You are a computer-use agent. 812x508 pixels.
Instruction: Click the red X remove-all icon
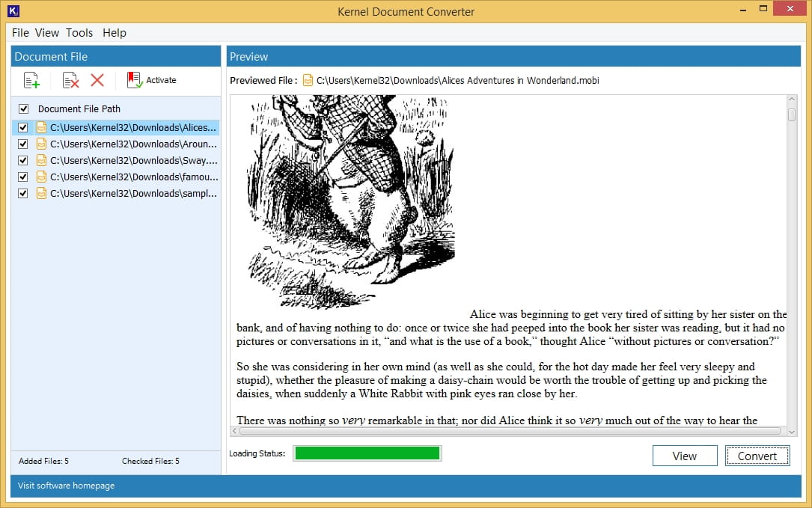(x=97, y=80)
